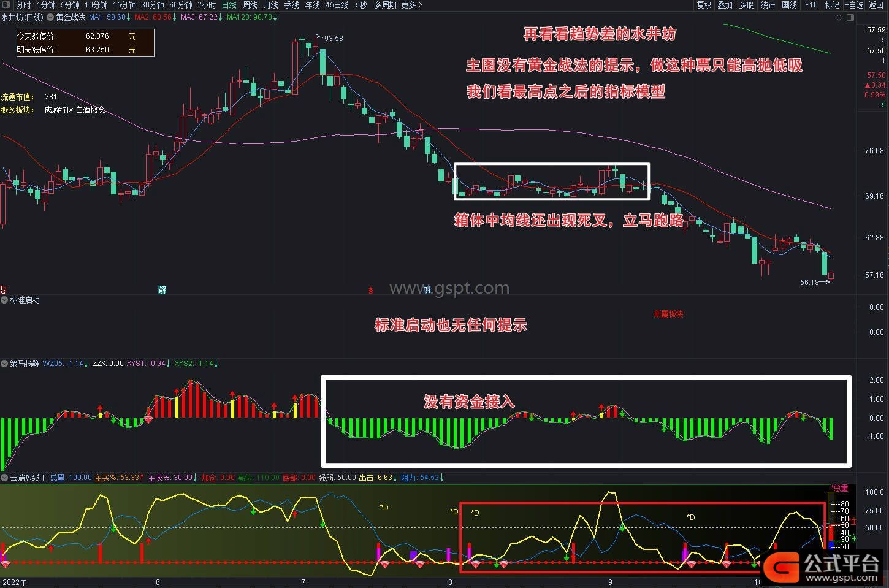Click the 成渝特区 白酒概念 sector text
Viewport: 889px width, 588px height.
click(75, 110)
